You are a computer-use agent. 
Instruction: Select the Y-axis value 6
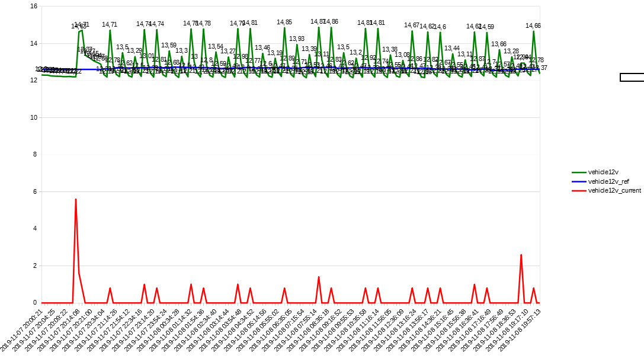[x=35, y=191]
